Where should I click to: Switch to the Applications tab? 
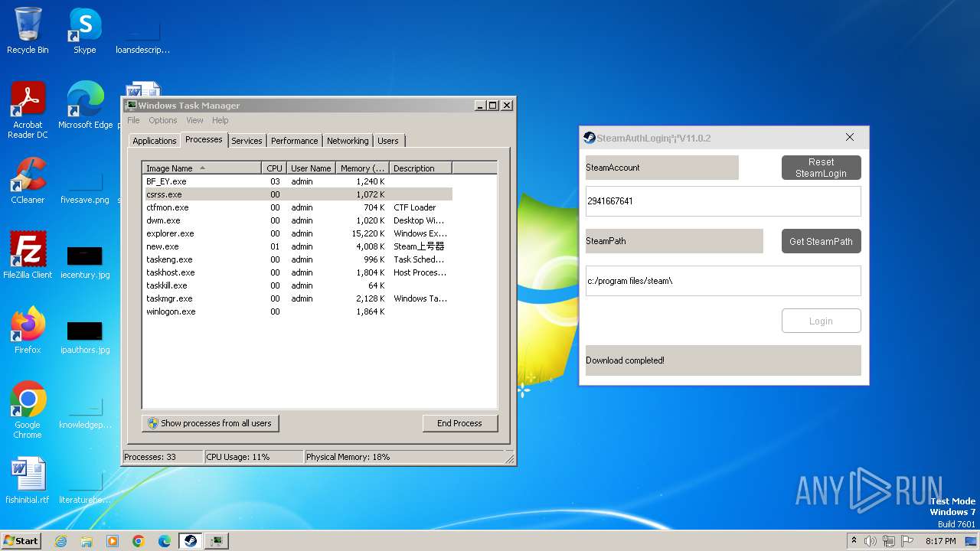(155, 141)
